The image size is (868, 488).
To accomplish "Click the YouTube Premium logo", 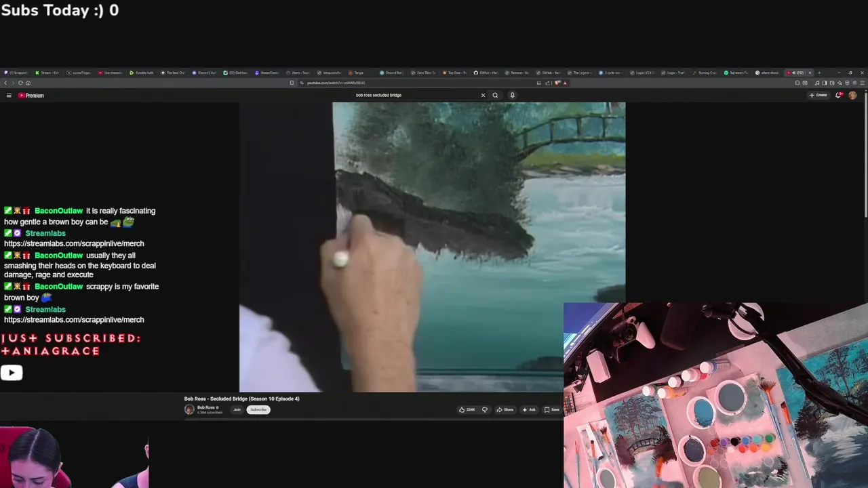I will coord(31,96).
